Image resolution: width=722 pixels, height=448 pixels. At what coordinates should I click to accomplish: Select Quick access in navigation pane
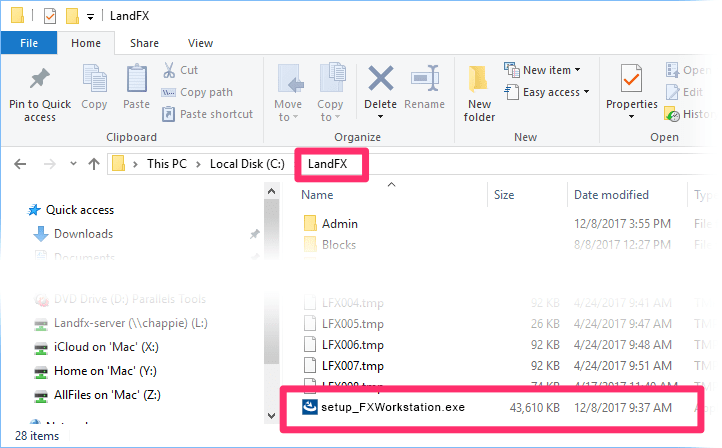coord(80,210)
